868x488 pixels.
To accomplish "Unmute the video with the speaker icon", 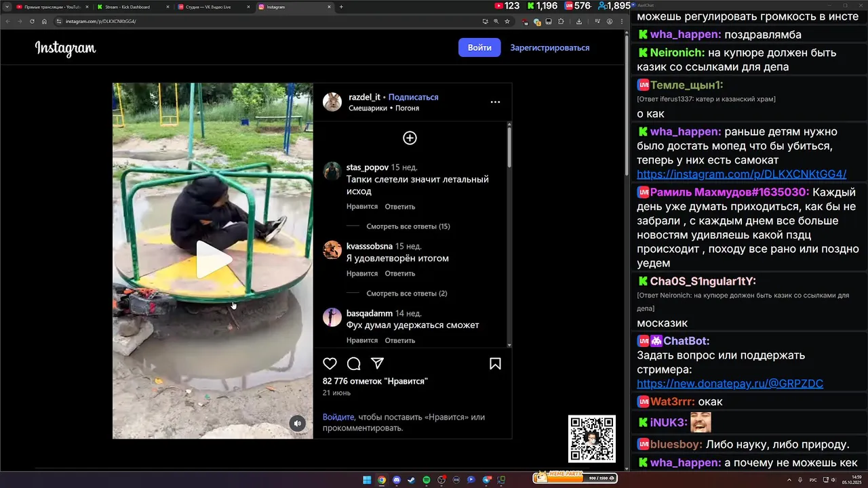I will click(298, 424).
